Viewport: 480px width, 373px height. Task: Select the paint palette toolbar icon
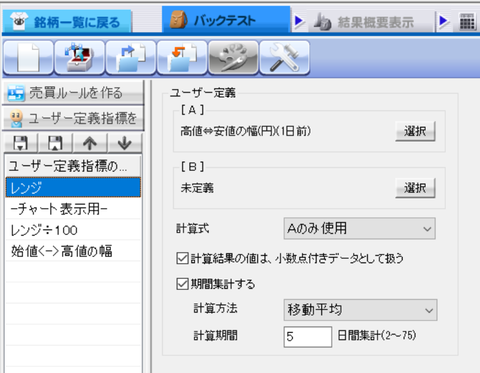pos(233,58)
